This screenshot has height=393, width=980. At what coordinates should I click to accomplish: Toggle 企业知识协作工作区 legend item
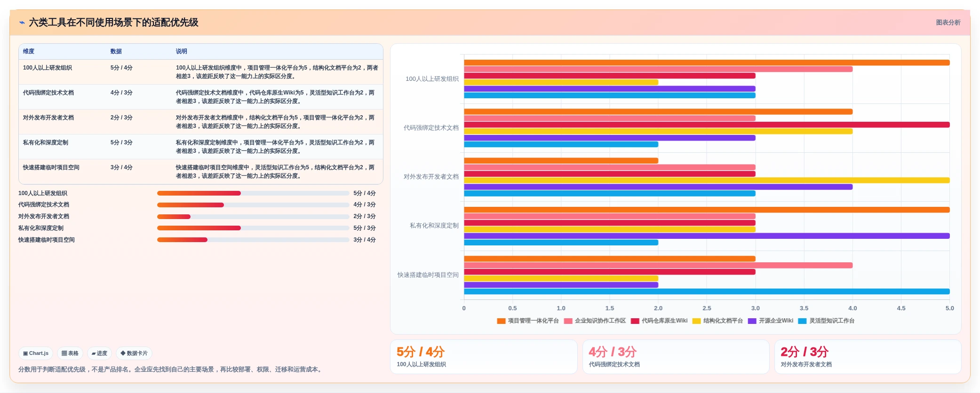pos(595,321)
